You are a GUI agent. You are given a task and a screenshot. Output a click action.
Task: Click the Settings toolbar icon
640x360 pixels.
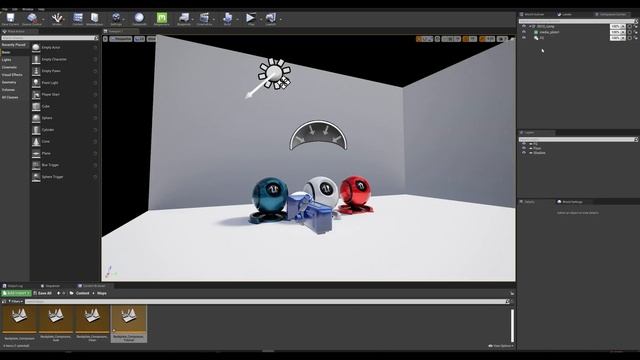tap(116, 18)
